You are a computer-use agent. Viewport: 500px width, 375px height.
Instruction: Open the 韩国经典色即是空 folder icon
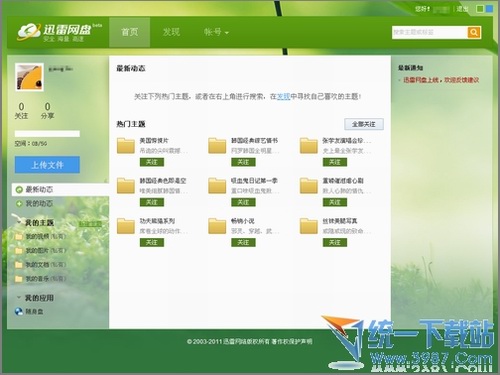coord(126,186)
